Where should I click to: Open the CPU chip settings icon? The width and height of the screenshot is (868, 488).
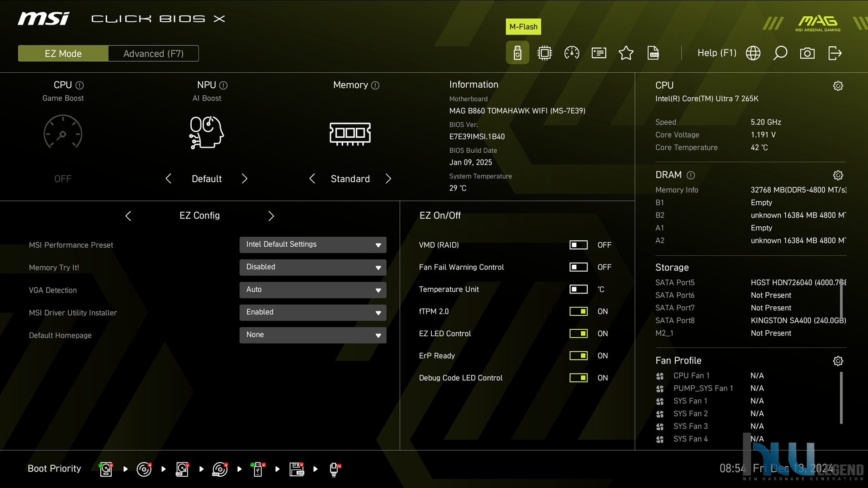click(x=544, y=53)
